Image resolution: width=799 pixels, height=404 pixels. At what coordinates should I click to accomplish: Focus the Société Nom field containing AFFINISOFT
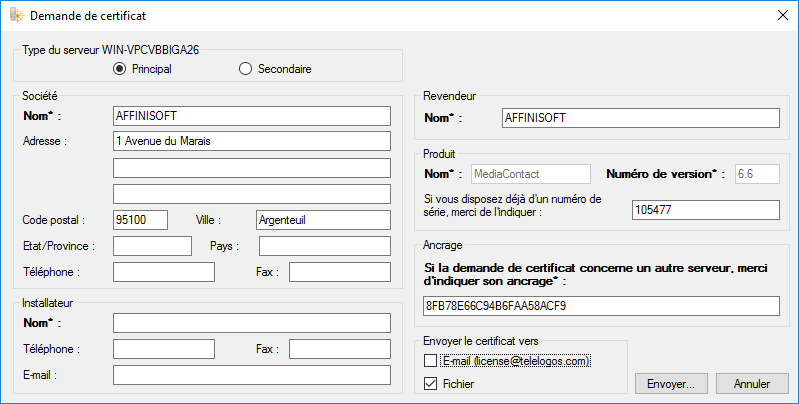tap(252, 116)
